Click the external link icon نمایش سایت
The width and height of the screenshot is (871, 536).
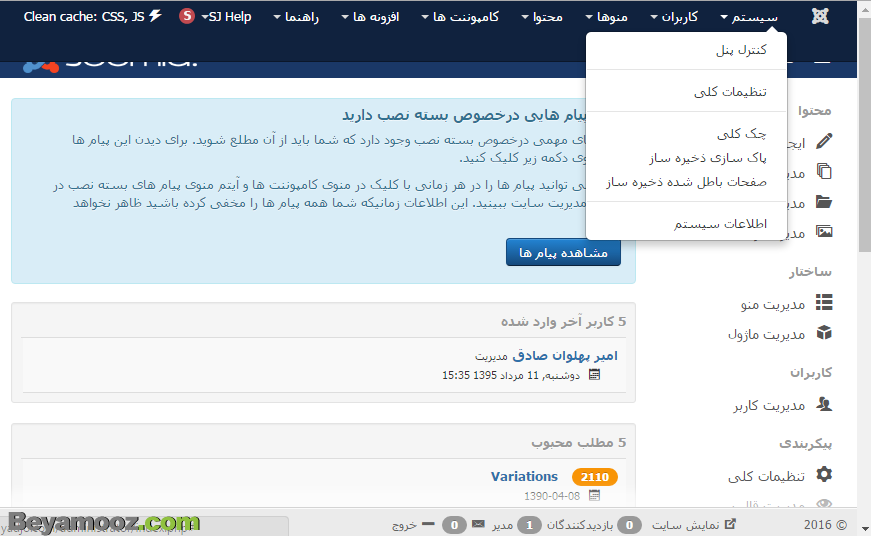(731, 524)
